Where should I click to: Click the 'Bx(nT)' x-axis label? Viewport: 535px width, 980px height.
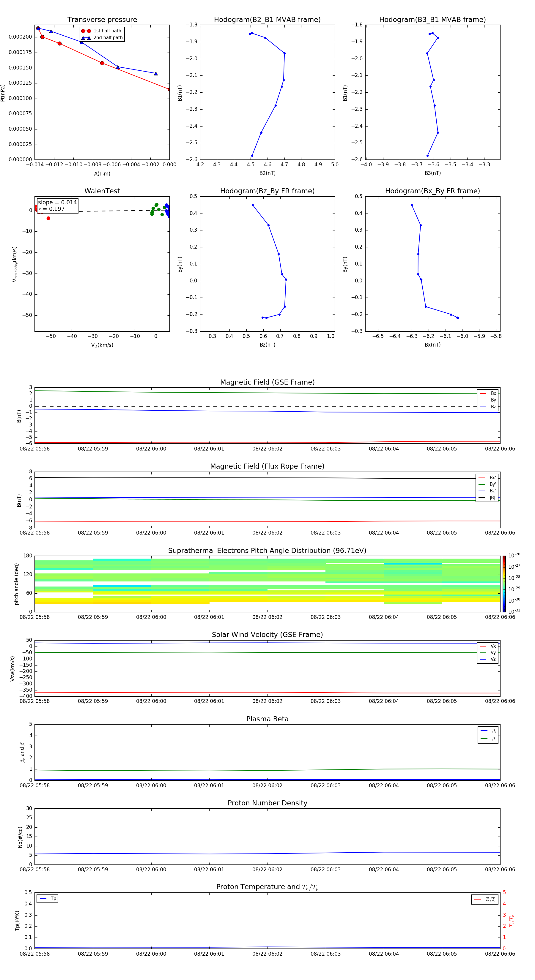[432, 345]
